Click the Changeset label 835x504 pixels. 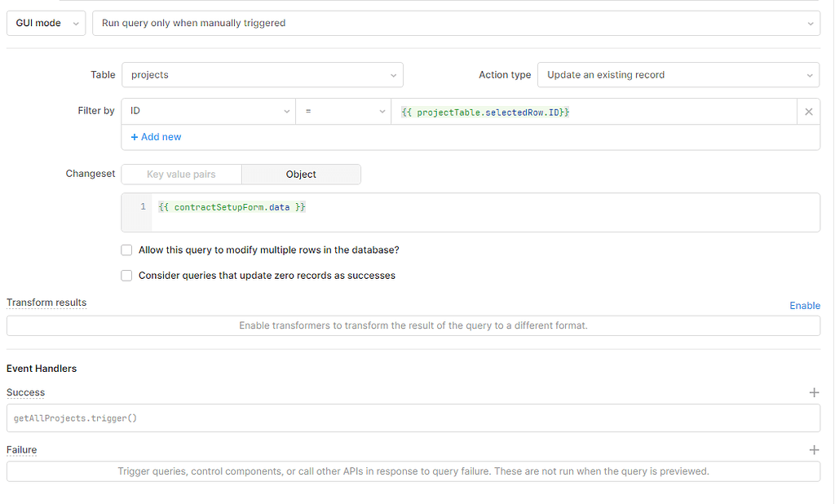pos(90,174)
